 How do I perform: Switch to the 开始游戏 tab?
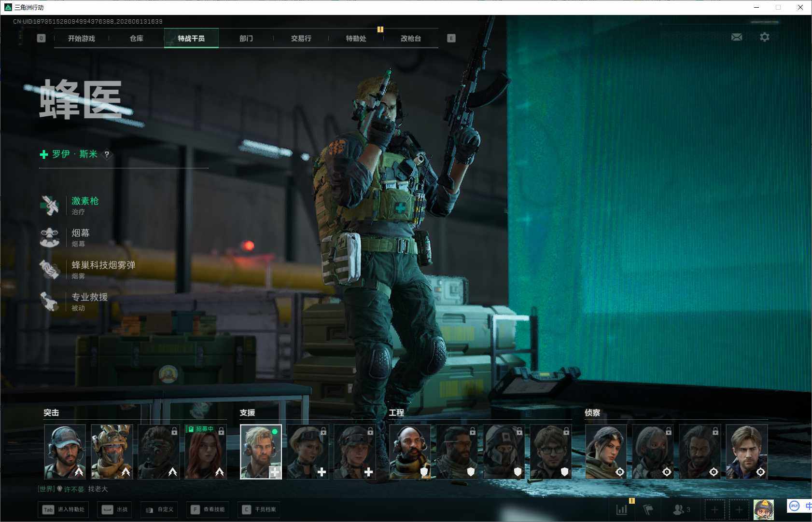(x=82, y=38)
